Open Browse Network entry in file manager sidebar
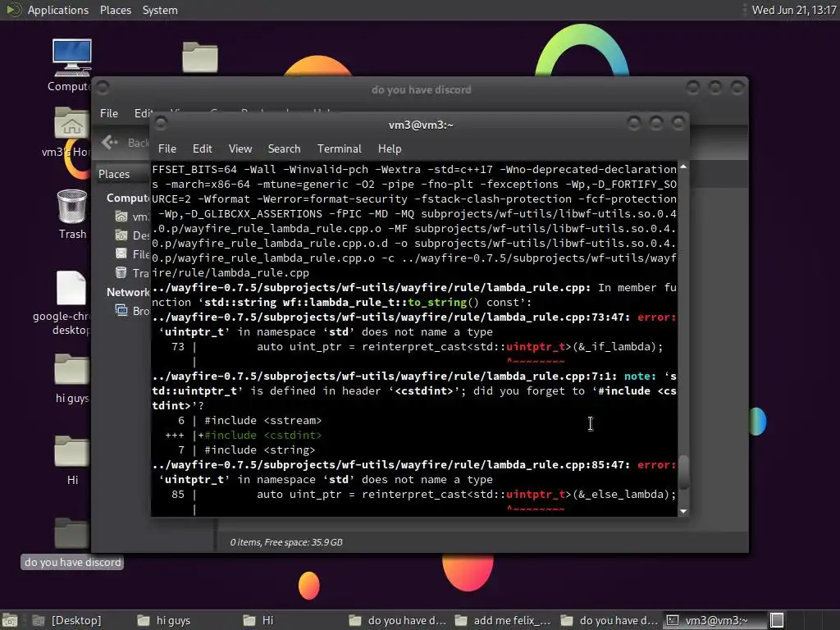 [132, 311]
